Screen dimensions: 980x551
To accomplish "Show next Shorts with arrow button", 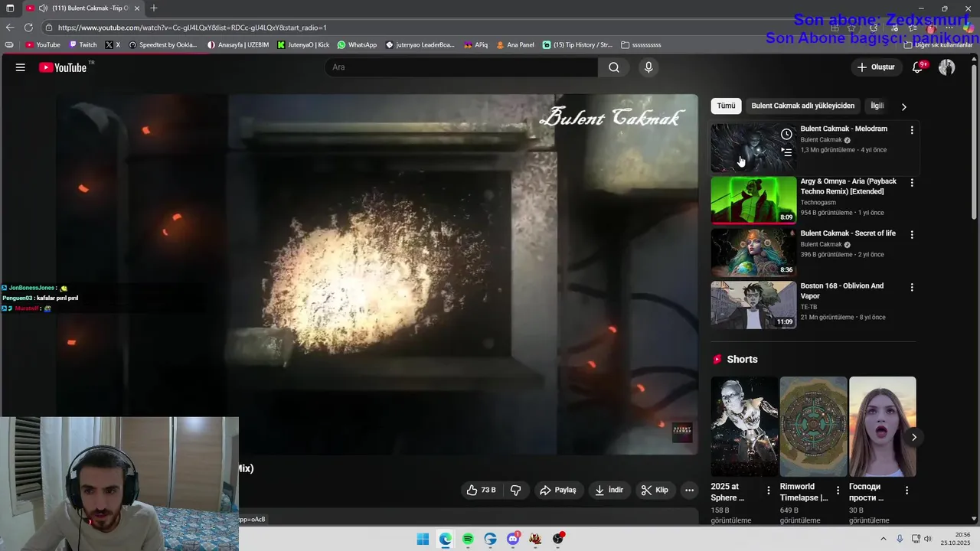I will tap(913, 437).
